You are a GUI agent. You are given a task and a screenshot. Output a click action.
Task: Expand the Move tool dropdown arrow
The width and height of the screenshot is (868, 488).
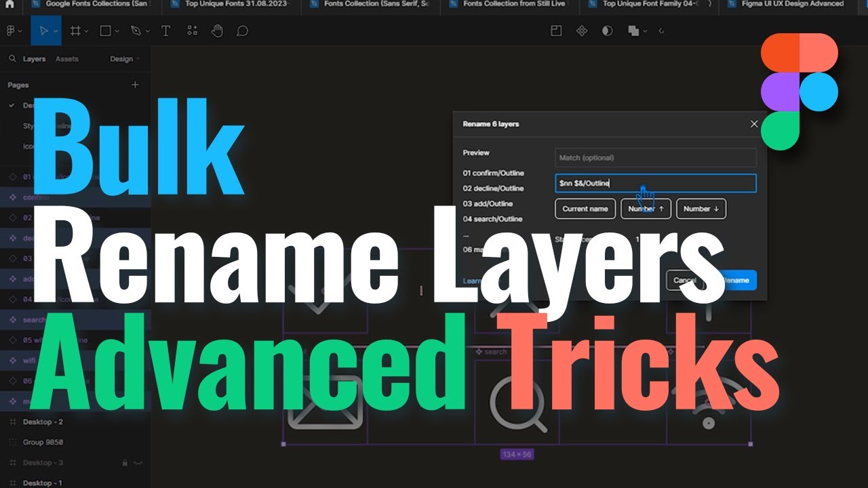coord(56,32)
